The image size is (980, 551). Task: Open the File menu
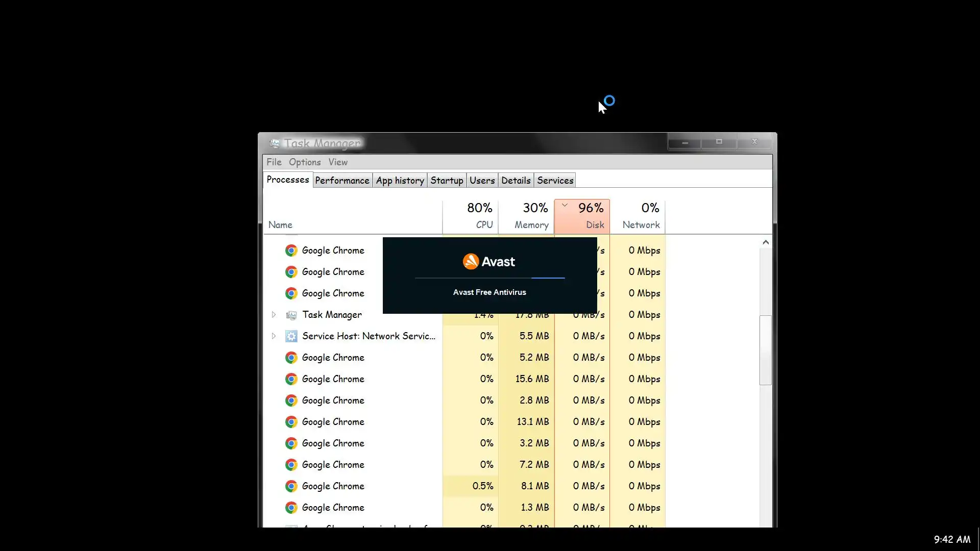[274, 162]
